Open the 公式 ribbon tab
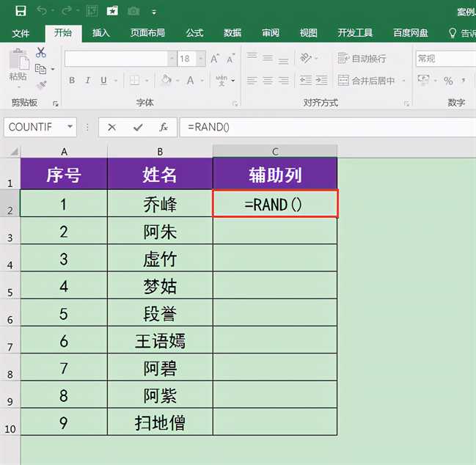The height and width of the screenshot is (465, 476). point(194,33)
